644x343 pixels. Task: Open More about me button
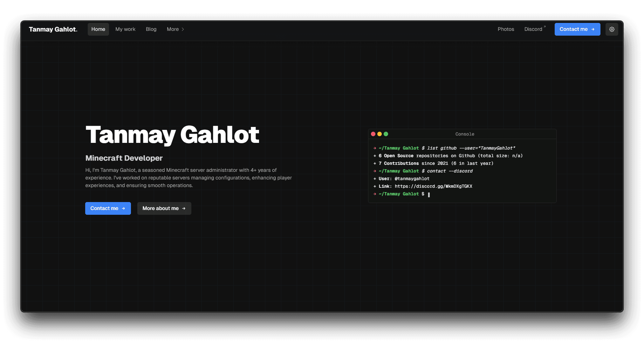click(164, 208)
